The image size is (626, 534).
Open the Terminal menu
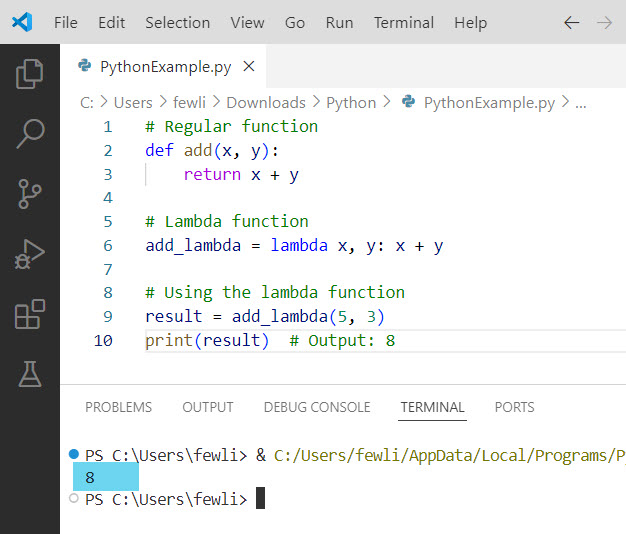[x=404, y=23]
